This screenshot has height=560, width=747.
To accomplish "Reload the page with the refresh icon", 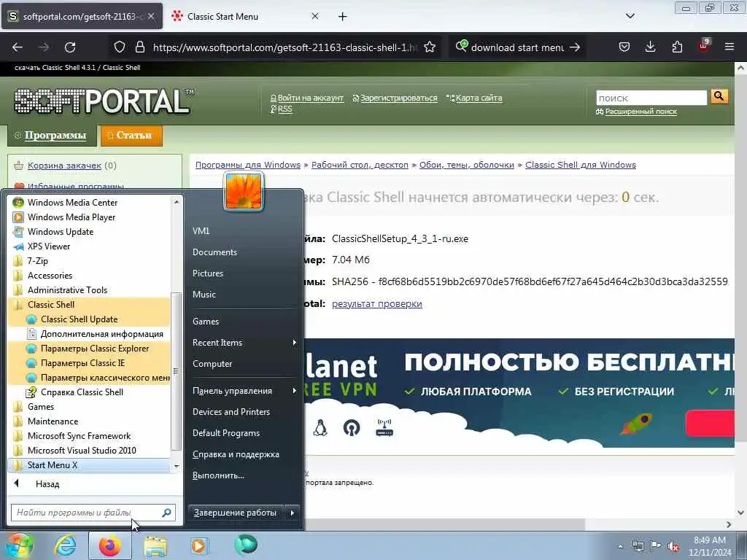I will click(x=70, y=47).
